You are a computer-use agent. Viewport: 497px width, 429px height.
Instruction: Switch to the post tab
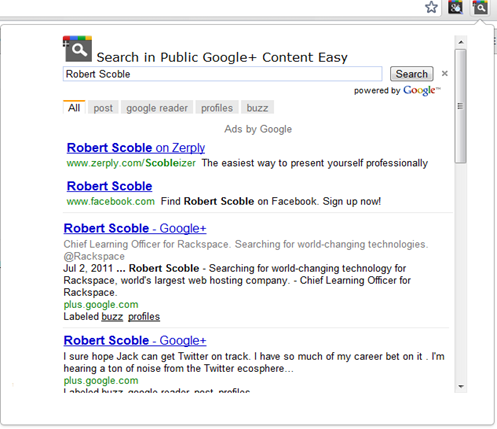pyautogui.click(x=103, y=108)
